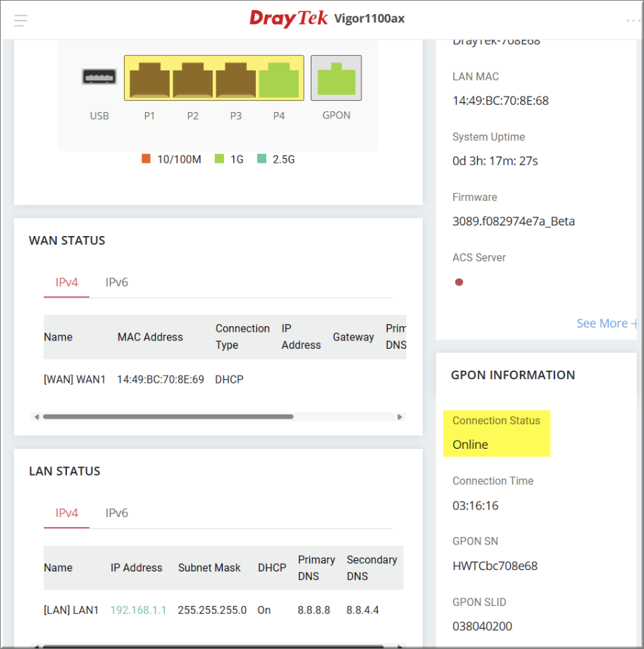
Task: Click firmware version 3089.f082974e7a_Beta
Action: pyautogui.click(x=514, y=221)
